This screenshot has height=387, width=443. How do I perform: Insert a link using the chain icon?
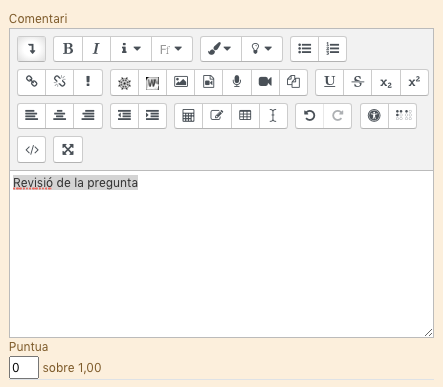coord(31,82)
